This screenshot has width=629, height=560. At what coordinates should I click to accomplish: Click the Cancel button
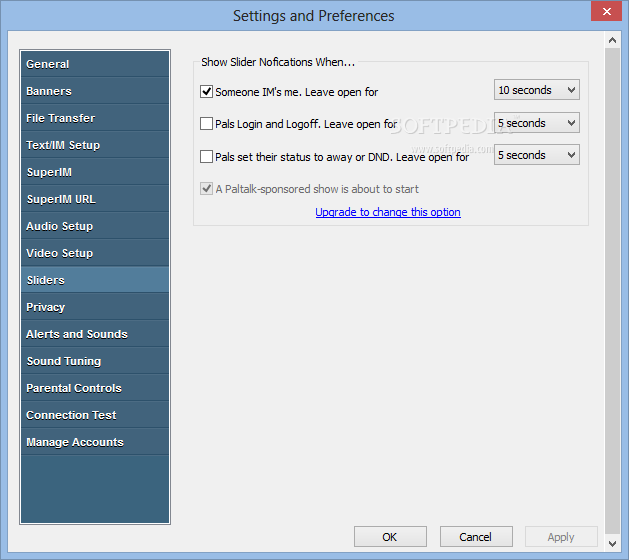click(x=476, y=537)
